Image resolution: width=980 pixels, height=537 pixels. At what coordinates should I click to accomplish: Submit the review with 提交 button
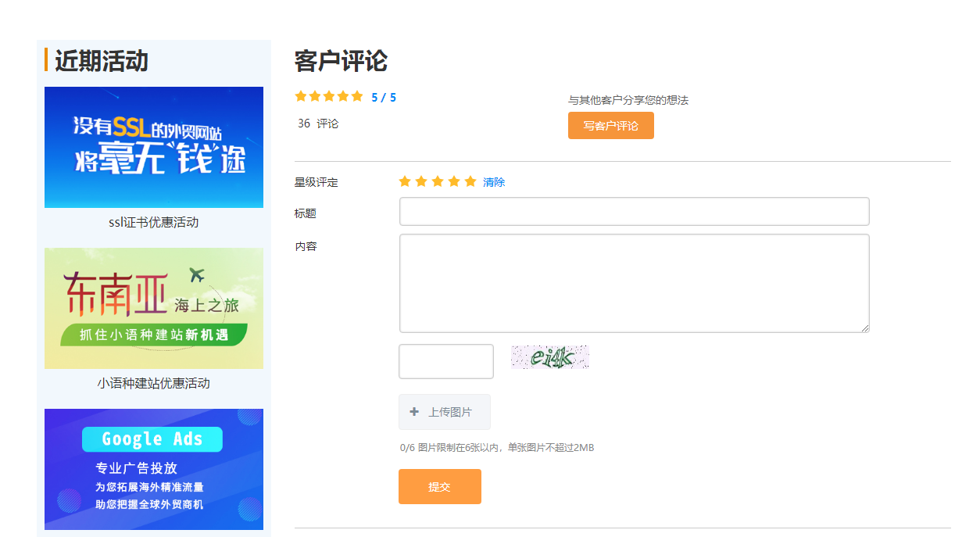[439, 486]
